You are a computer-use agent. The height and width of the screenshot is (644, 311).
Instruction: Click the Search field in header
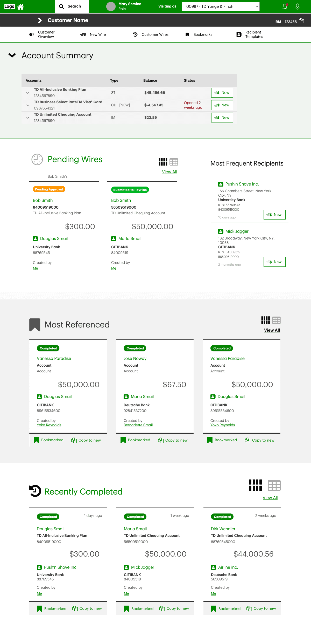(72, 6)
